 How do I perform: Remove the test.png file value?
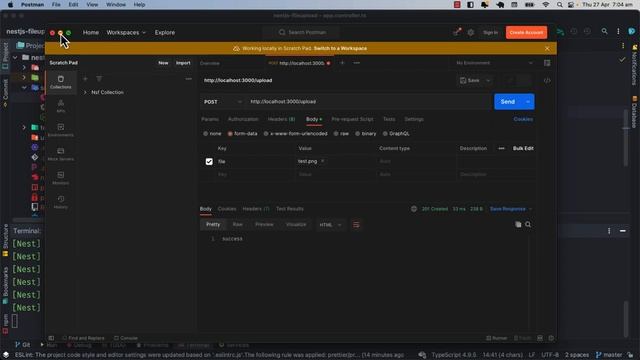tap(322, 161)
